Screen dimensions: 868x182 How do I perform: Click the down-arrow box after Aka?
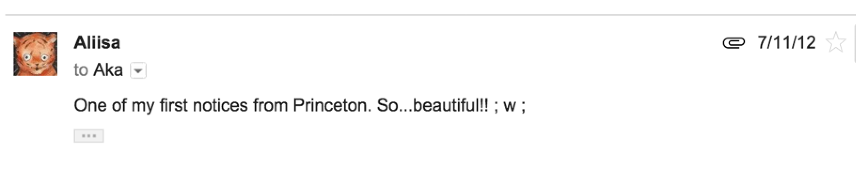click(138, 71)
